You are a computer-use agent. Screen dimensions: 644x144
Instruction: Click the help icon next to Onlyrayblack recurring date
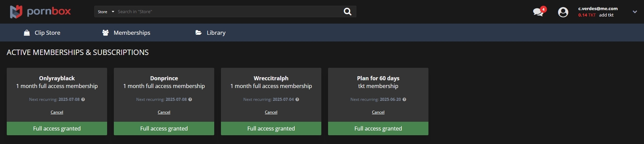tap(83, 99)
